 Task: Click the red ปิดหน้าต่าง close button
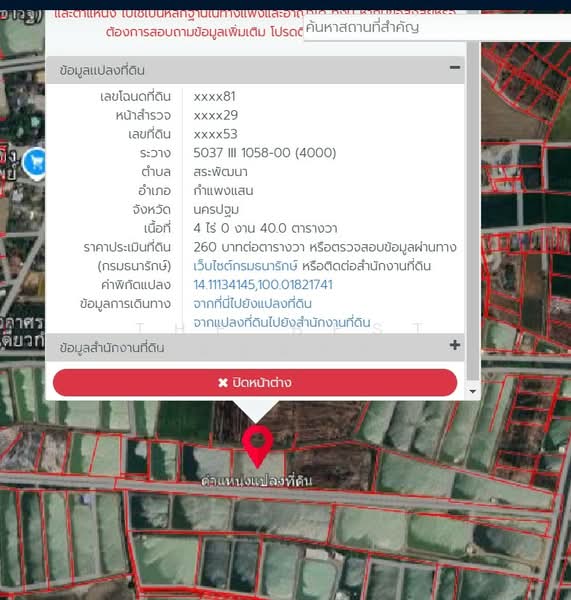(255, 382)
